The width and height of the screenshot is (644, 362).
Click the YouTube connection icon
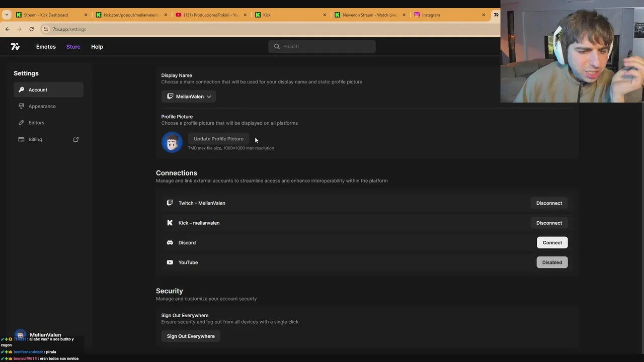click(x=170, y=262)
